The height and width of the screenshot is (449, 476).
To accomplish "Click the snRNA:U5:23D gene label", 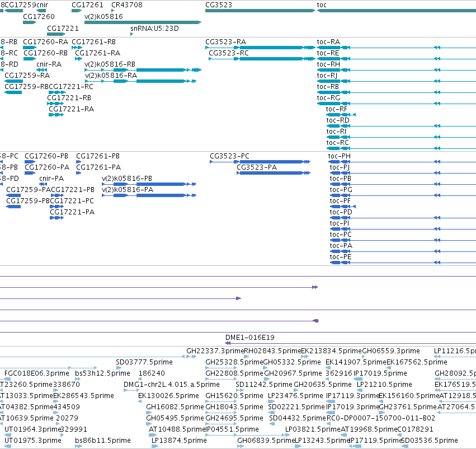I will [x=154, y=28].
